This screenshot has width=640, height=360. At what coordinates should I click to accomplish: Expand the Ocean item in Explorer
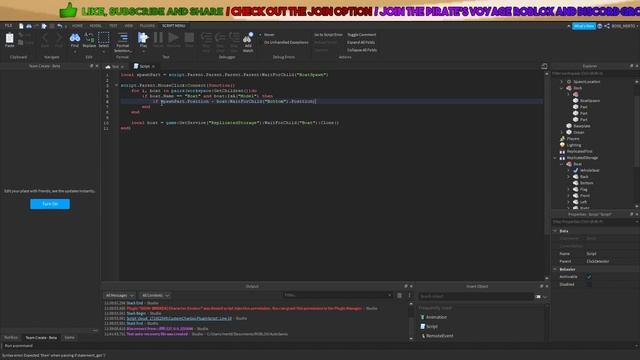(562, 132)
